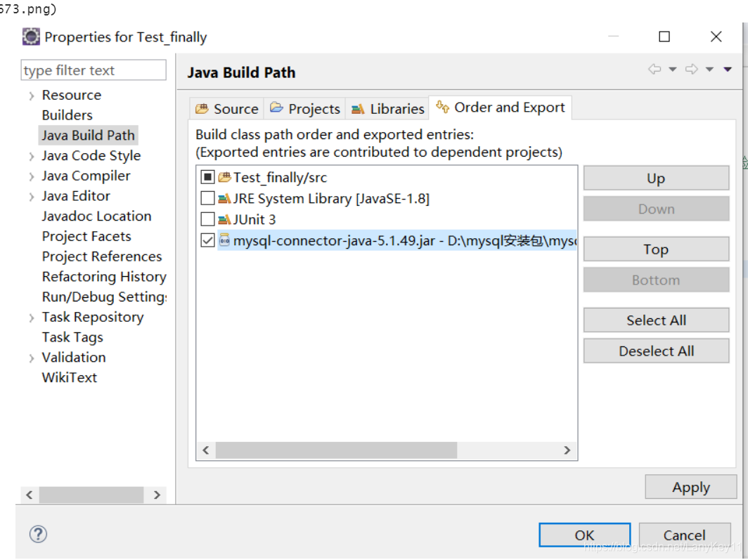Click the Projects tab's folder icon

(277, 108)
